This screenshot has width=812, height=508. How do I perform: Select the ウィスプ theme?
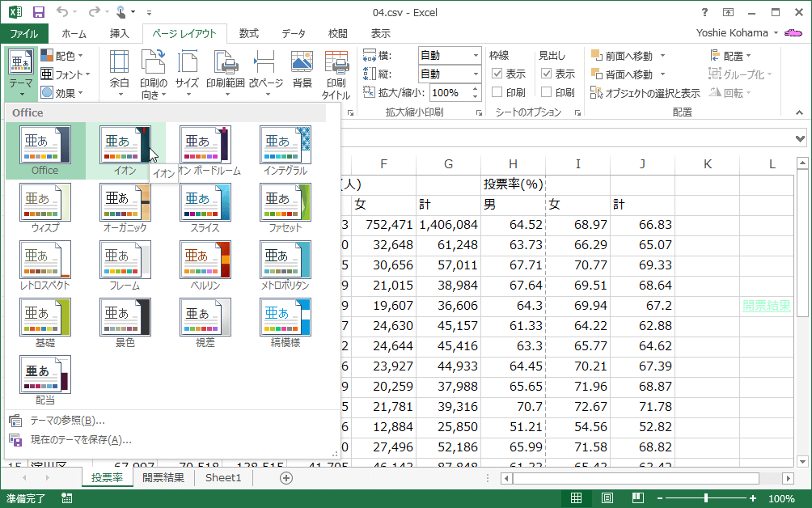[45, 208]
